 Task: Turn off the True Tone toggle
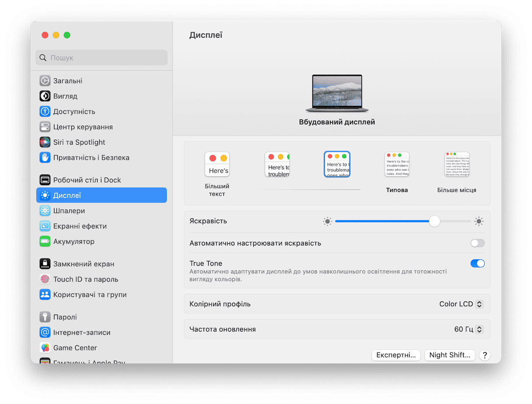[x=477, y=263]
